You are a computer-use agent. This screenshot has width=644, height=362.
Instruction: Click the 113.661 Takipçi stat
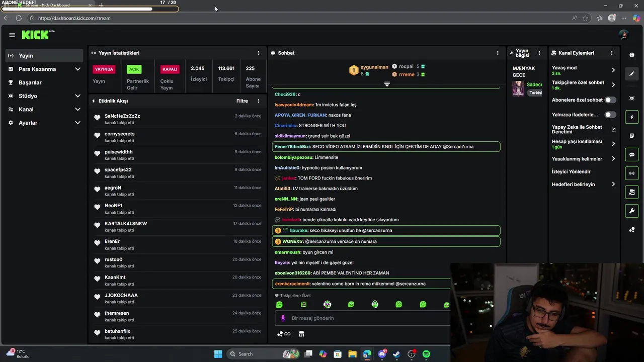coord(226,73)
